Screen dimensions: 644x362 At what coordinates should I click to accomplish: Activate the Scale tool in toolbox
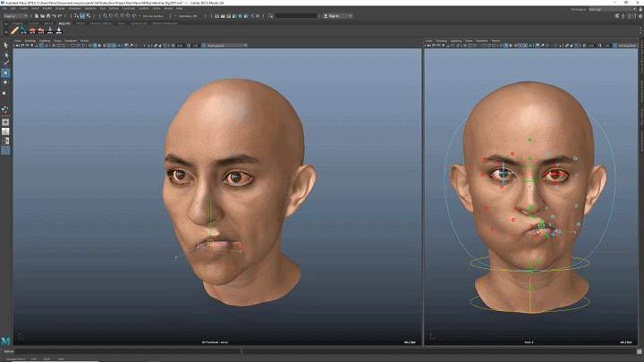point(5,93)
